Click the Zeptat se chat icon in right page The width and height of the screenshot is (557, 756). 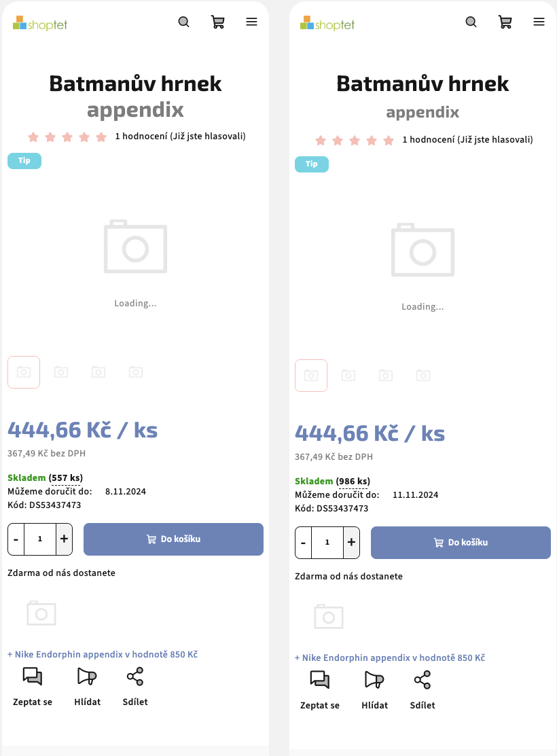(320, 680)
